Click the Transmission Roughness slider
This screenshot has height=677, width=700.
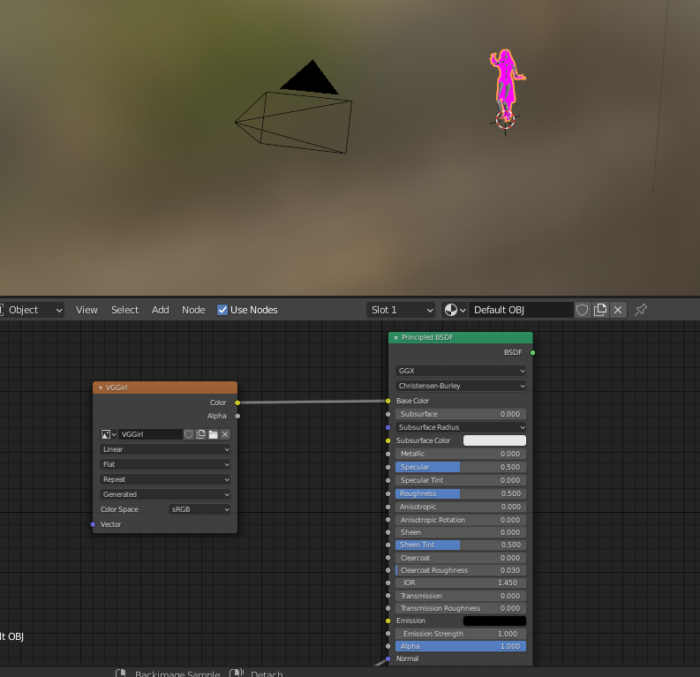click(461, 609)
